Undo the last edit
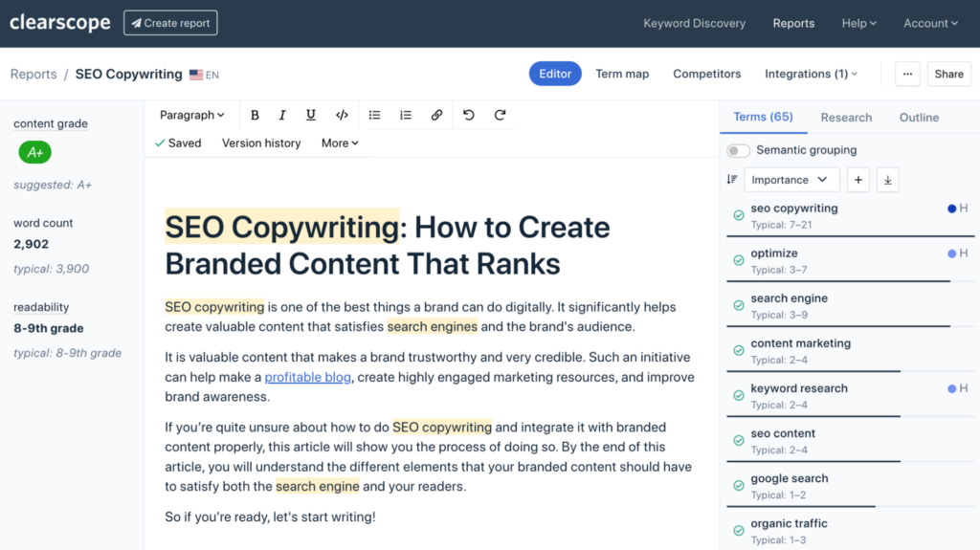Viewport: 980px width, 550px height. point(469,115)
